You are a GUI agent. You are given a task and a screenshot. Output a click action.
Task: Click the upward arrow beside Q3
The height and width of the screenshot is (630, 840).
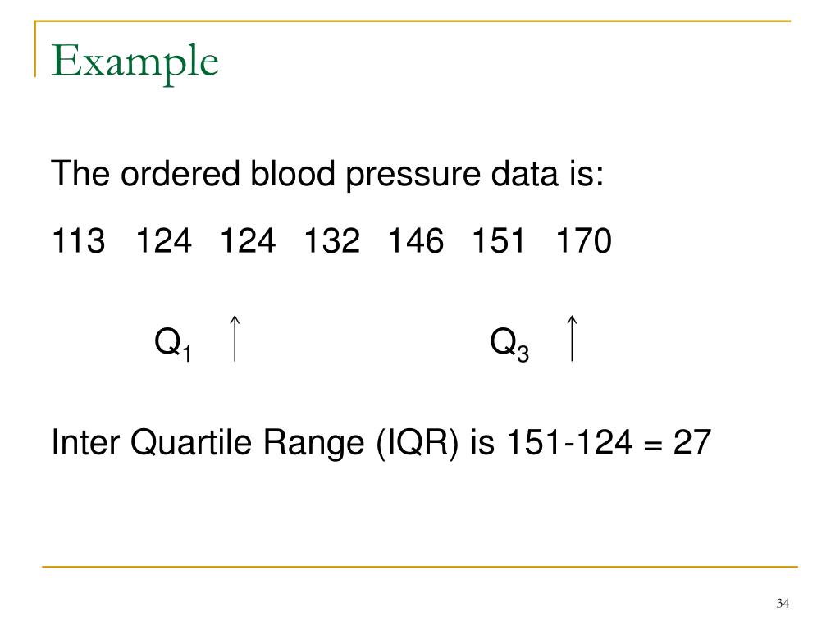click(572, 338)
